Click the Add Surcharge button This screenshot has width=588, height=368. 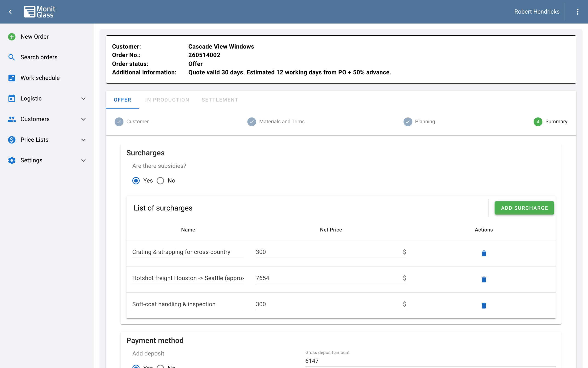[524, 208]
